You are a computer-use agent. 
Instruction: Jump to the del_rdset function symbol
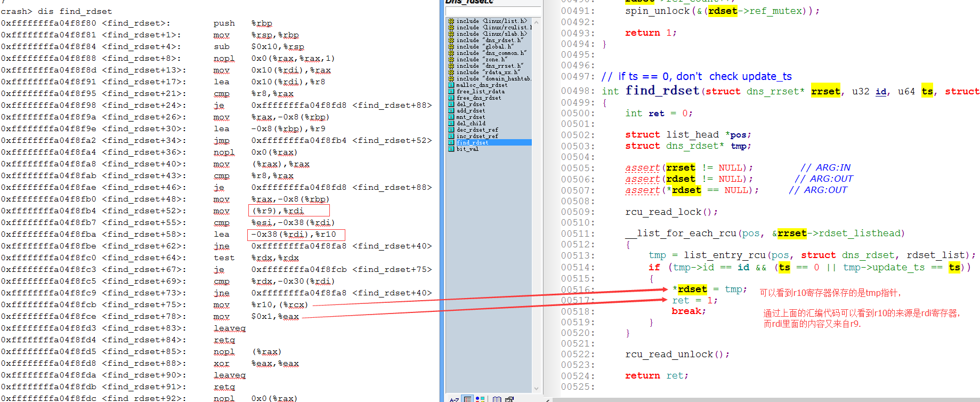(471, 104)
